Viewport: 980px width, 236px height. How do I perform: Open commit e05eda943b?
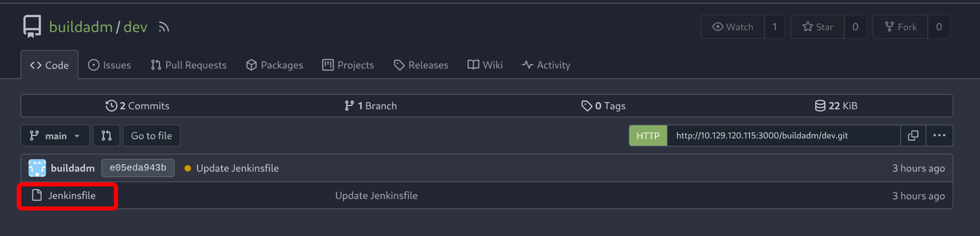pos(138,168)
